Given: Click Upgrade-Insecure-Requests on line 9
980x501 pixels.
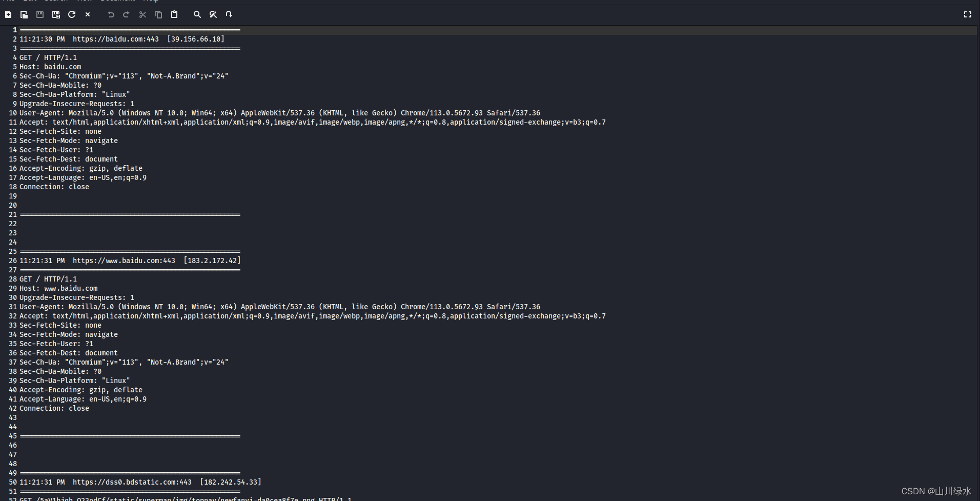Looking at the screenshot, I should coord(77,104).
